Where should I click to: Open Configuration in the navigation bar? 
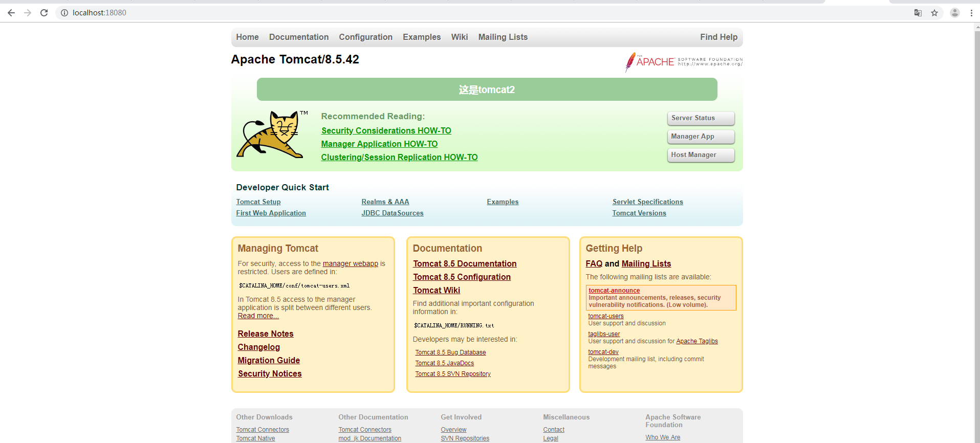coord(365,37)
